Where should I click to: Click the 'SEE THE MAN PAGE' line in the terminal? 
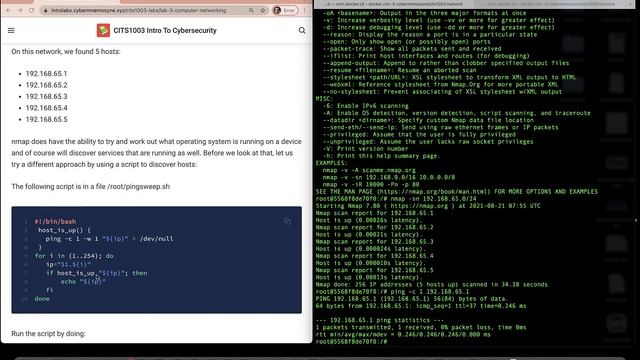click(456, 191)
